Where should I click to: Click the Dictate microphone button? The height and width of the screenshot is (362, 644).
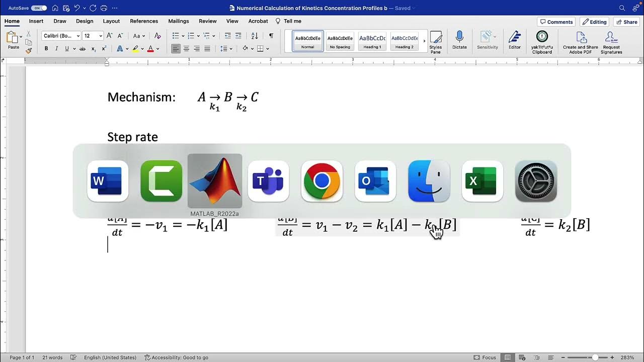click(459, 40)
